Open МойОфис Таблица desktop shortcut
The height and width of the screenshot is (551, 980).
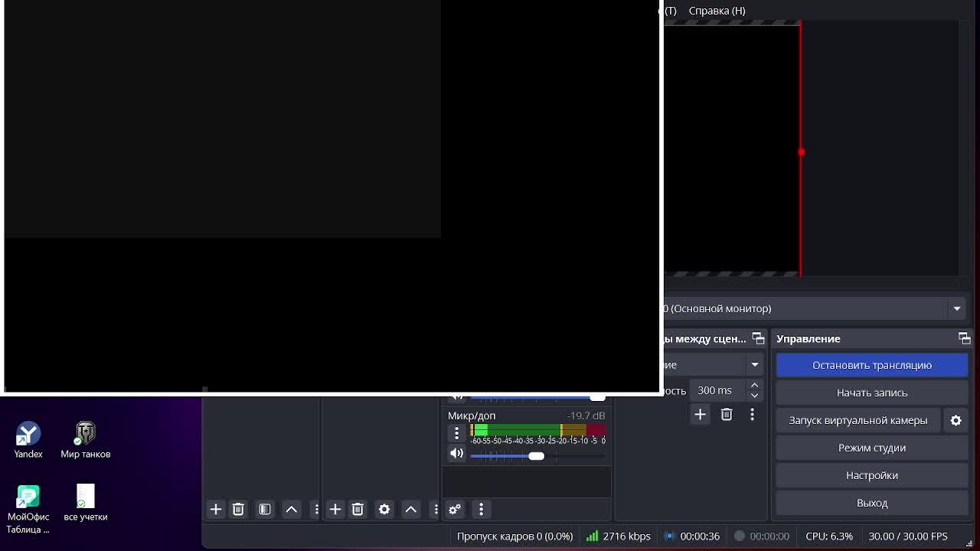[x=28, y=509]
